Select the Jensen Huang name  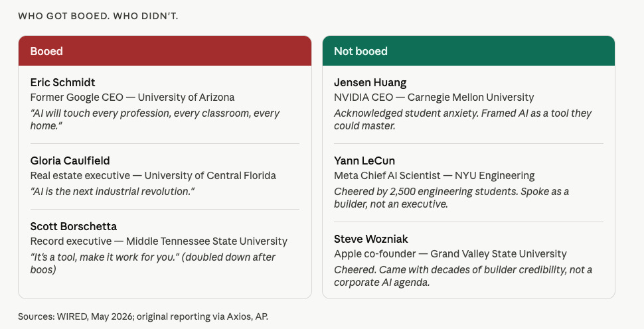point(370,82)
